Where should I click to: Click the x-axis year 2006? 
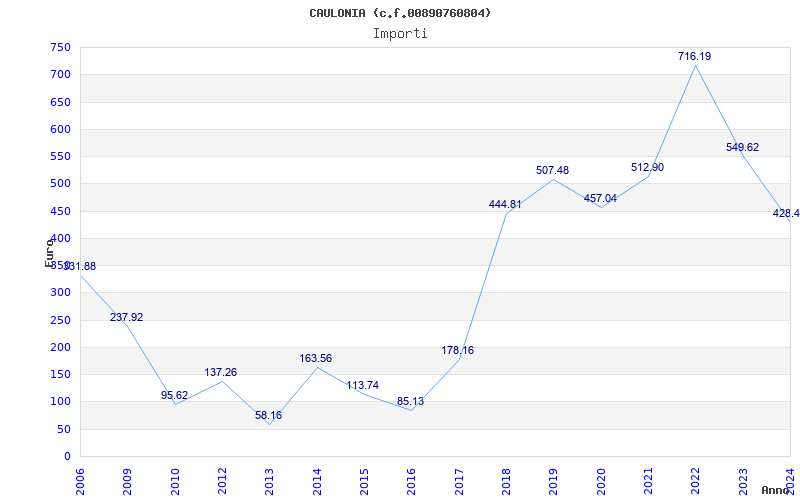[80, 482]
